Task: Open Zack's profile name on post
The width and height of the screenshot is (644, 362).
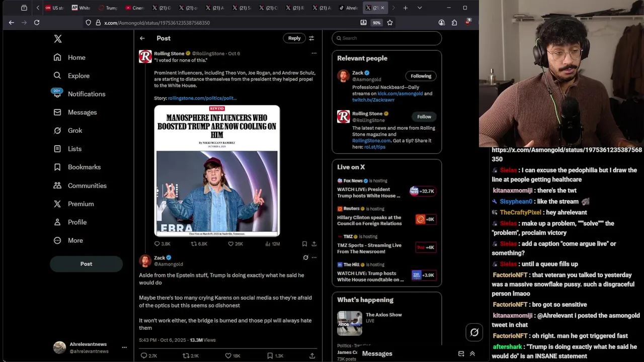Action: coord(159,257)
